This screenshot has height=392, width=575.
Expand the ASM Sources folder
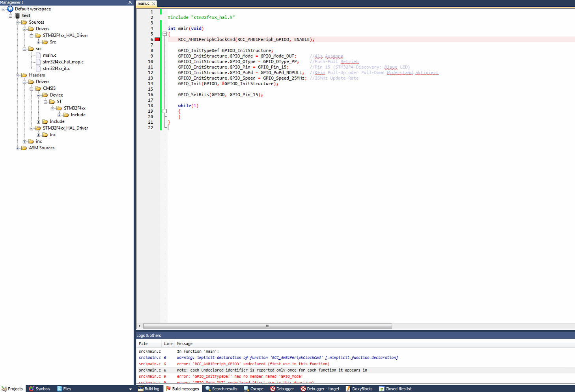pos(17,148)
